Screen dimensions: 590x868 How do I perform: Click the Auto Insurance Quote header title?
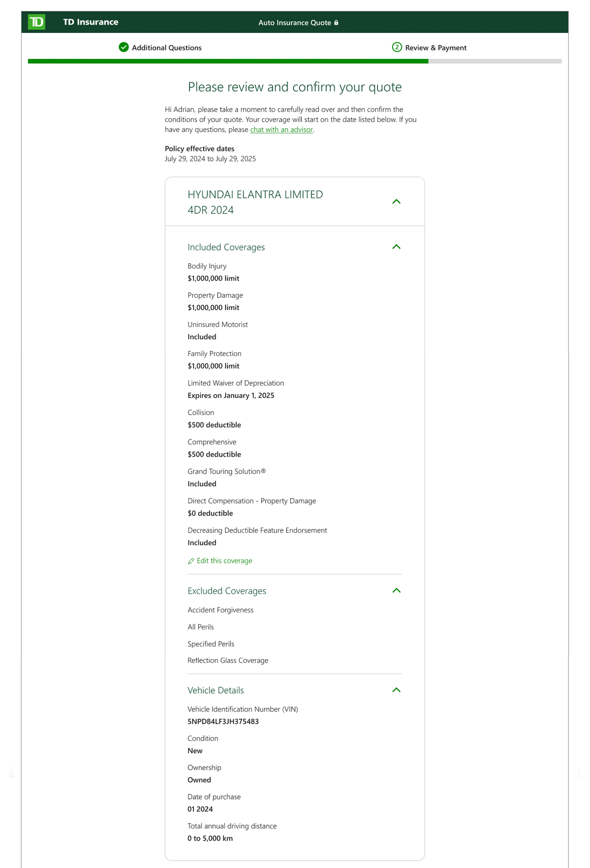click(295, 23)
